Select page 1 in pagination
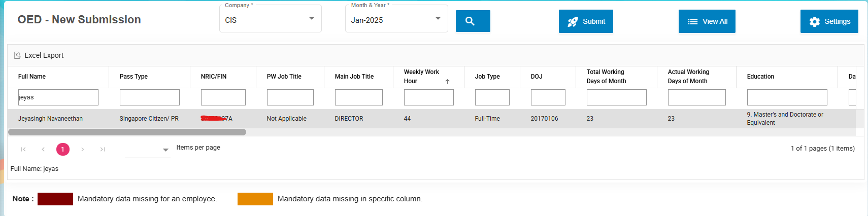The height and width of the screenshot is (216, 868). (63, 149)
